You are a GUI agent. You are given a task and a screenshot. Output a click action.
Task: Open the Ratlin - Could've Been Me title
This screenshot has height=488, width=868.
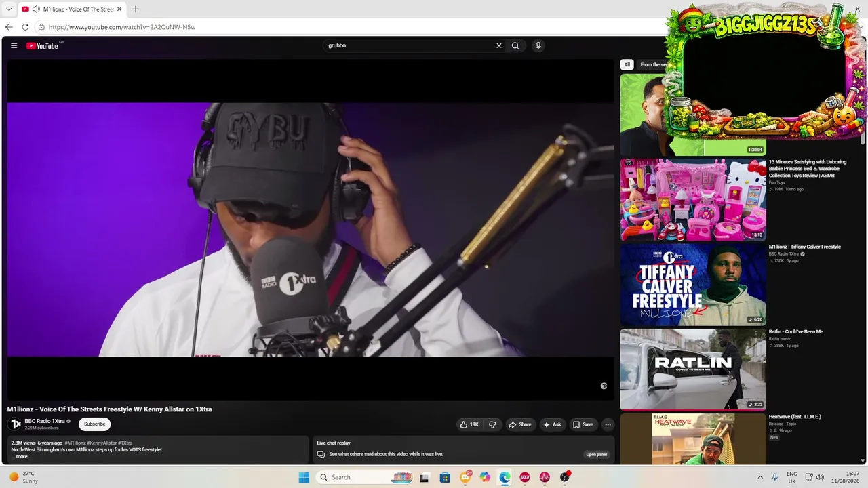[796, 332]
